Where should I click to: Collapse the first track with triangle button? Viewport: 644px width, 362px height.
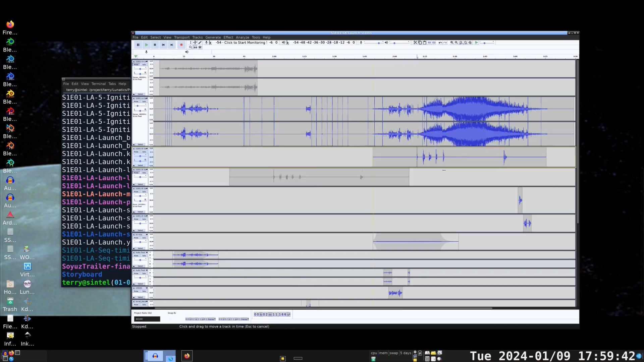coord(134,94)
